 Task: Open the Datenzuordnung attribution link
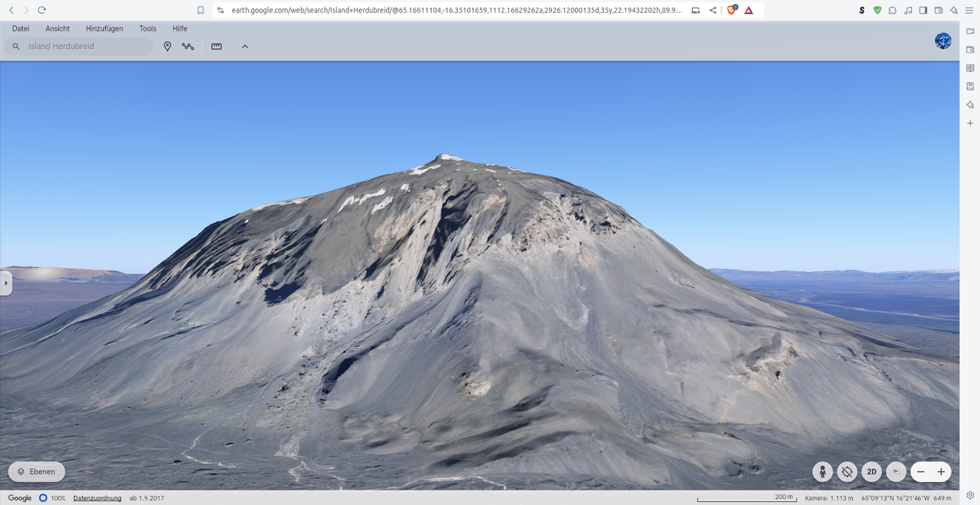point(97,498)
